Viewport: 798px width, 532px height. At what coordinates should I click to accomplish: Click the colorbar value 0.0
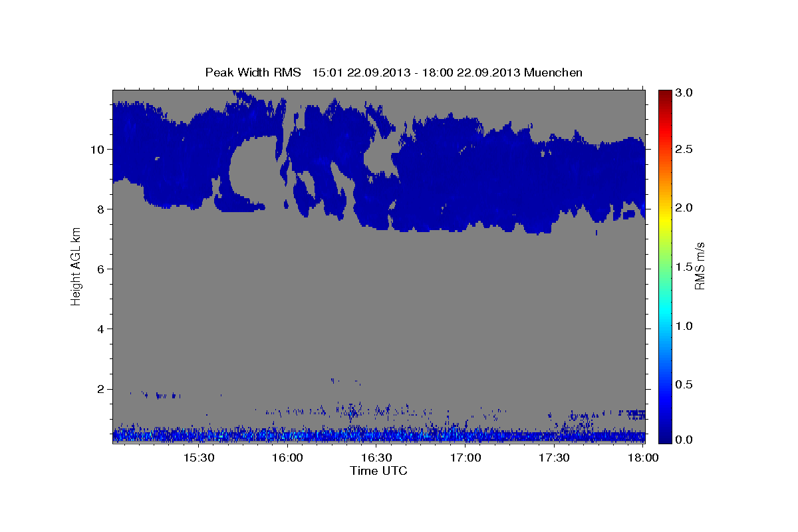[686, 440]
